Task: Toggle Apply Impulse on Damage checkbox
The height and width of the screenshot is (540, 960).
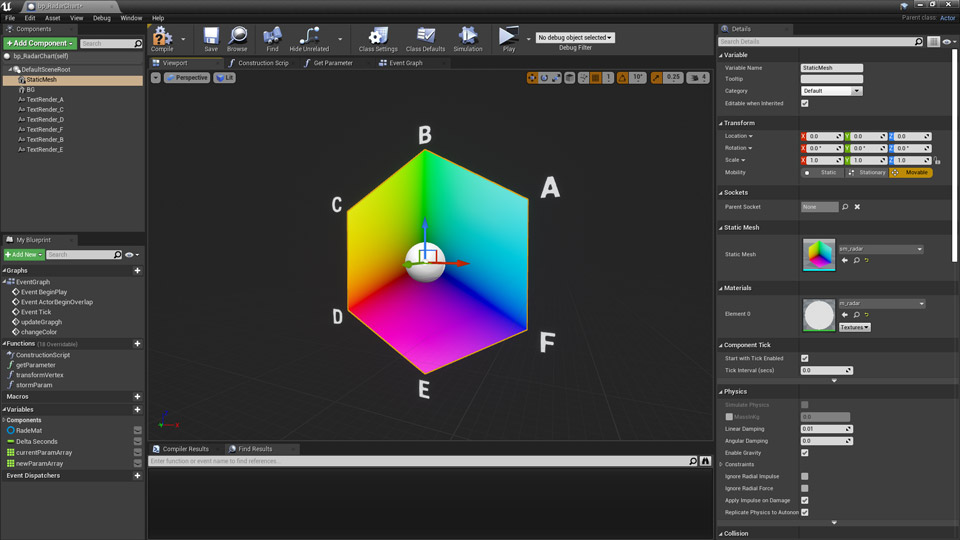Action: point(804,500)
